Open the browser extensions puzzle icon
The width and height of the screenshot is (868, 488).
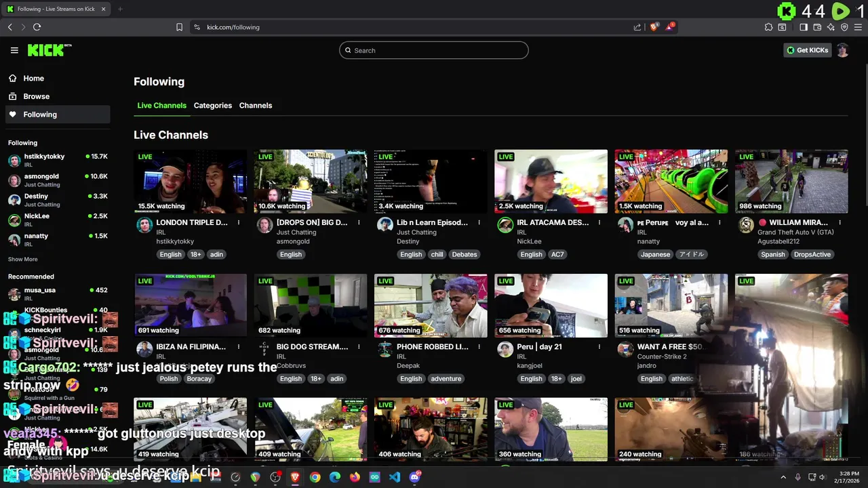pos(768,27)
